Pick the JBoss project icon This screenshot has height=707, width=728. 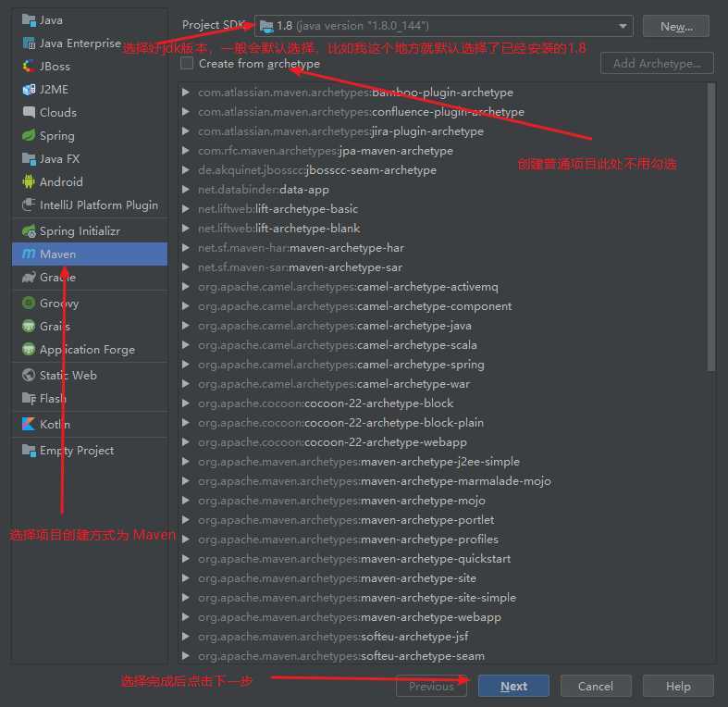click(x=29, y=67)
